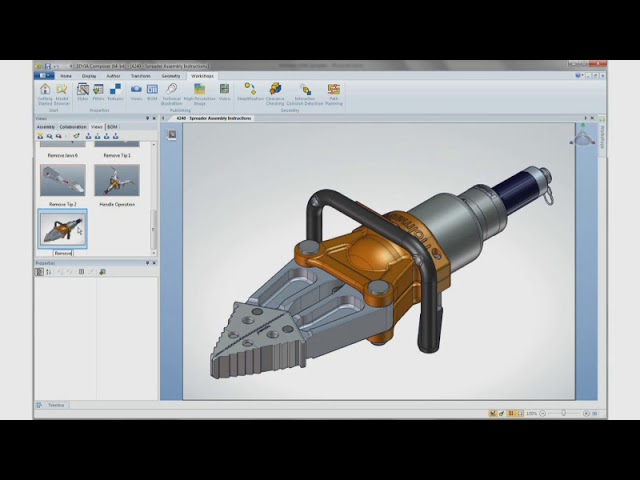Toggle the paintbrush icon in the status bar
The width and height of the screenshot is (640, 480).
tap(502, 413)
